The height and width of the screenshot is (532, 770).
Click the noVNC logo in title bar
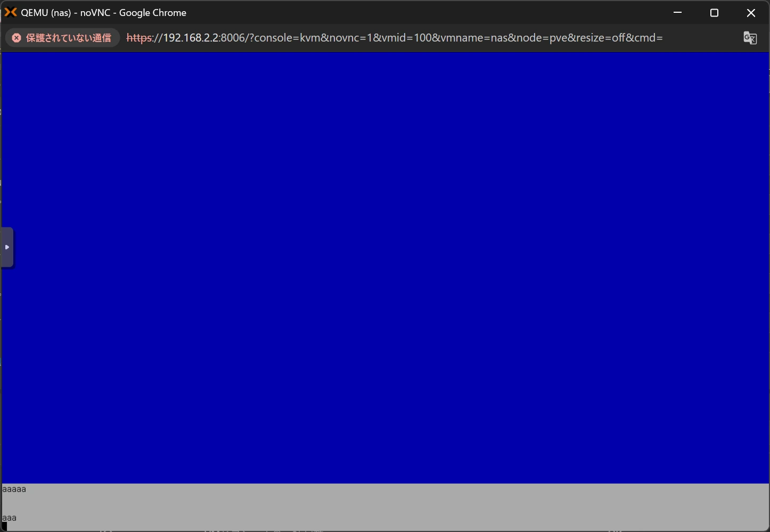click(11, 12)
